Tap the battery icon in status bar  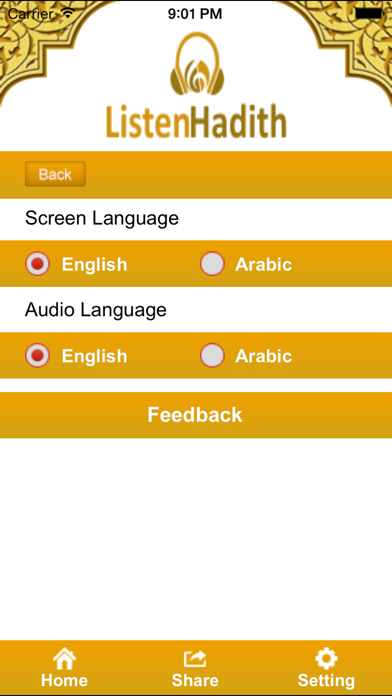coord(369,14)
